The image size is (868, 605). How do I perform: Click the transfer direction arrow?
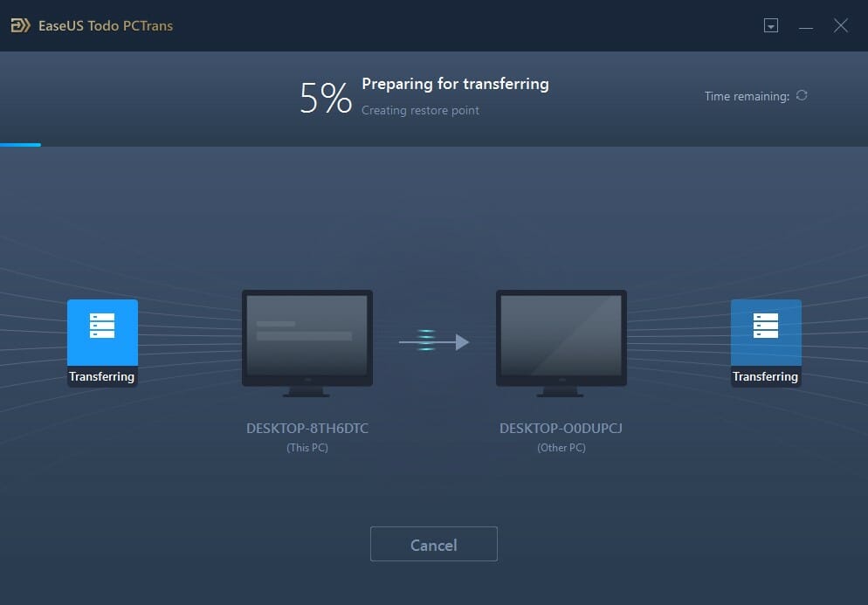pyautogui.click(x=434, y=341)
